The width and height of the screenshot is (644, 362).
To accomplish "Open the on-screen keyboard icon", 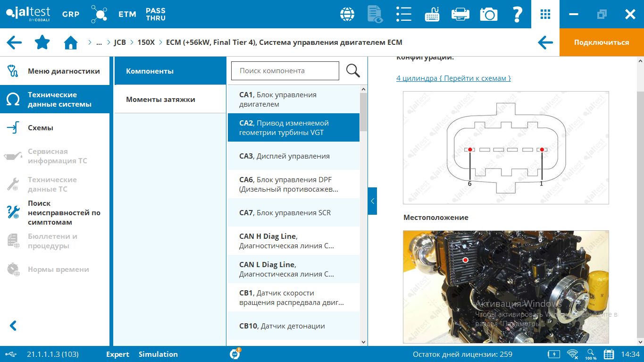I will [432, 14].
